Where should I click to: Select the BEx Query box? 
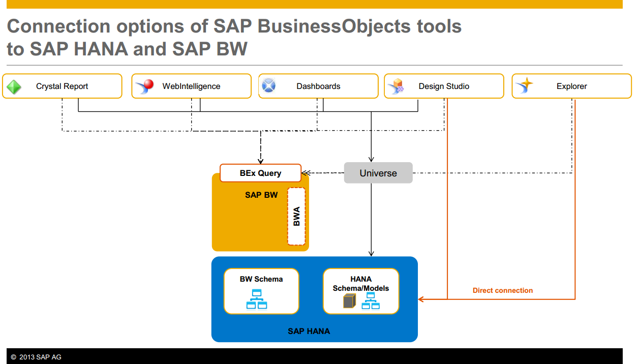(260, 173)
